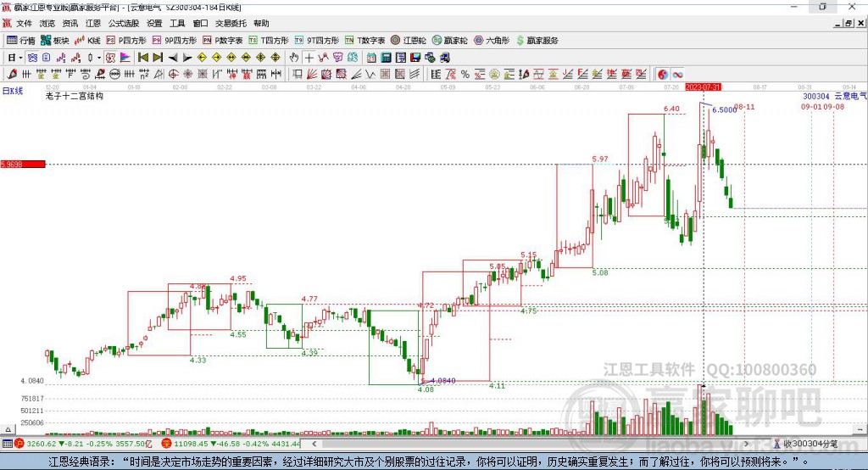The width and height of the screenshot is (868, 470).
Task: Click the target circle crosshair tool
Action: point(173,74)
